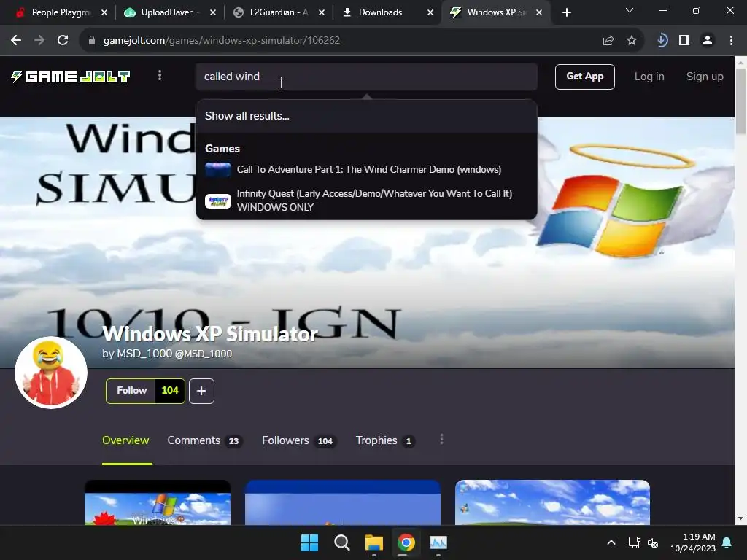Bookmark this page with star
747x560 pixels.
pos(632,41)
